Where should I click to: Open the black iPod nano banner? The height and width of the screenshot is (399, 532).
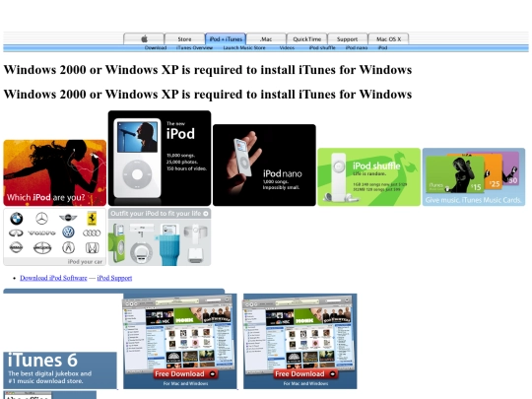click(264, 165)
